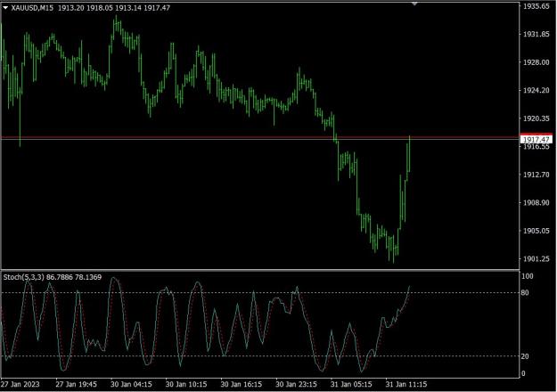
Task: Click the time label 30 Jan 04:15
Action: pyautogui.click(x=131, y=384)
